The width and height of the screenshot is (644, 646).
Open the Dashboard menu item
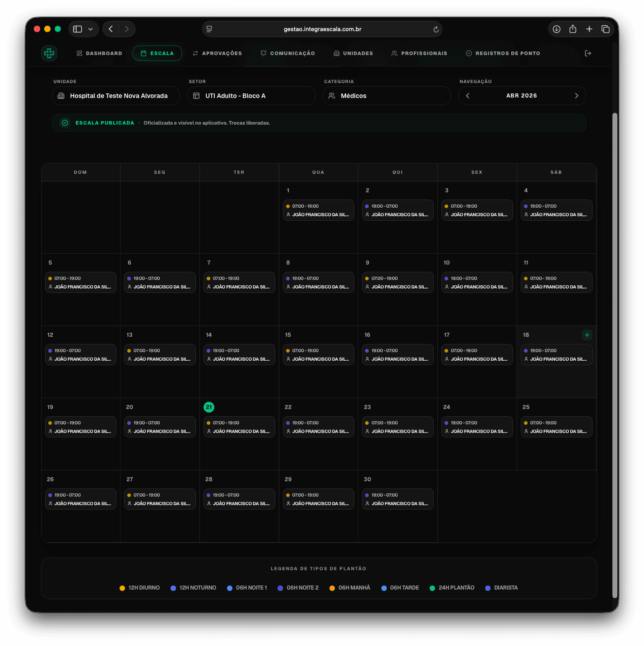99,53
